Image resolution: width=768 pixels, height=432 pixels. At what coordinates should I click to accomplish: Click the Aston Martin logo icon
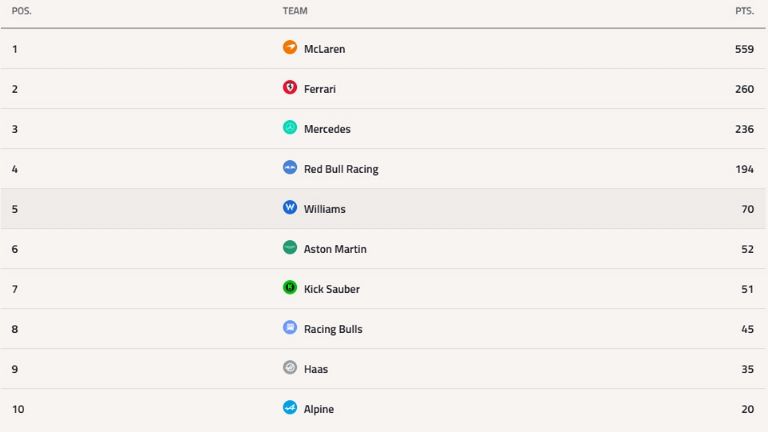click(x=290, y=248)
